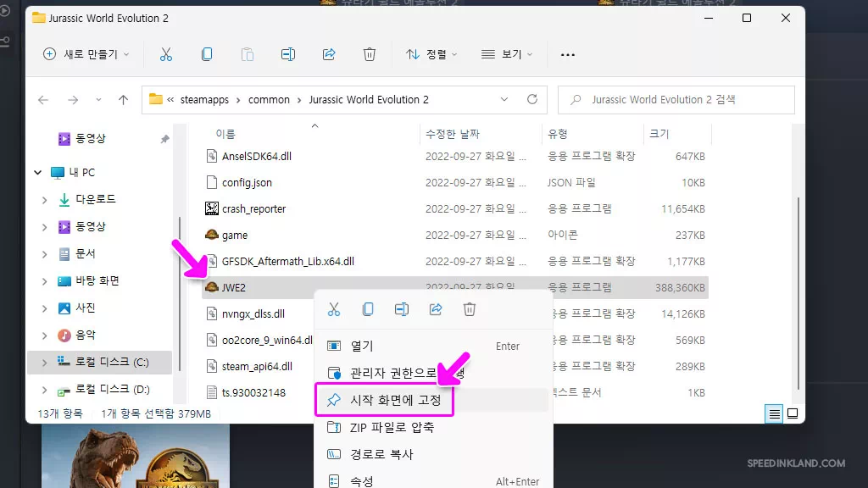Expand the 음악 tree node
Screen dimensions: 868x488
[44, 335]
